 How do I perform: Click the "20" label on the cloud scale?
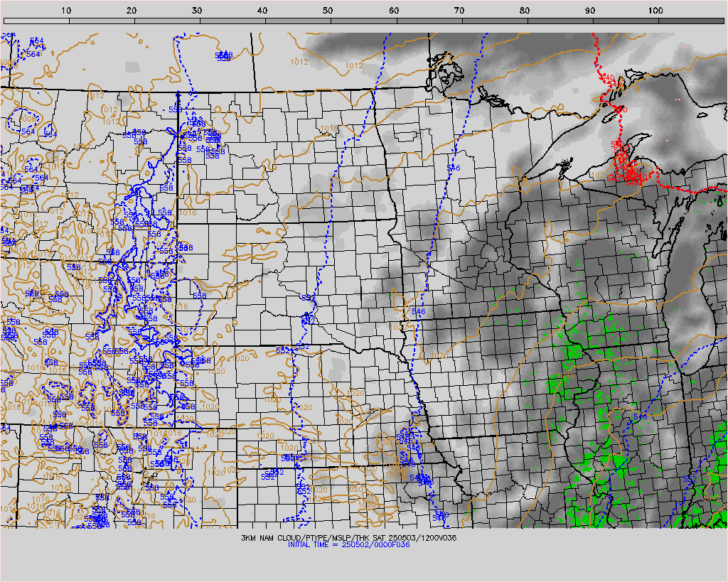point(132,11)
